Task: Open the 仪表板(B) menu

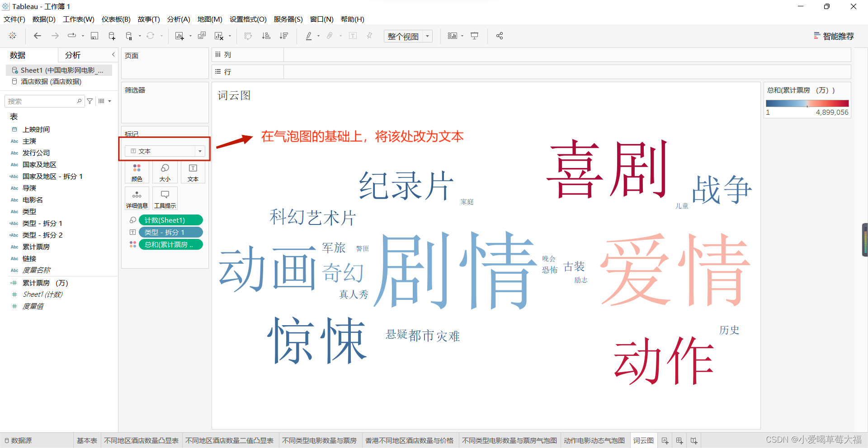Action: pos(116,19)
